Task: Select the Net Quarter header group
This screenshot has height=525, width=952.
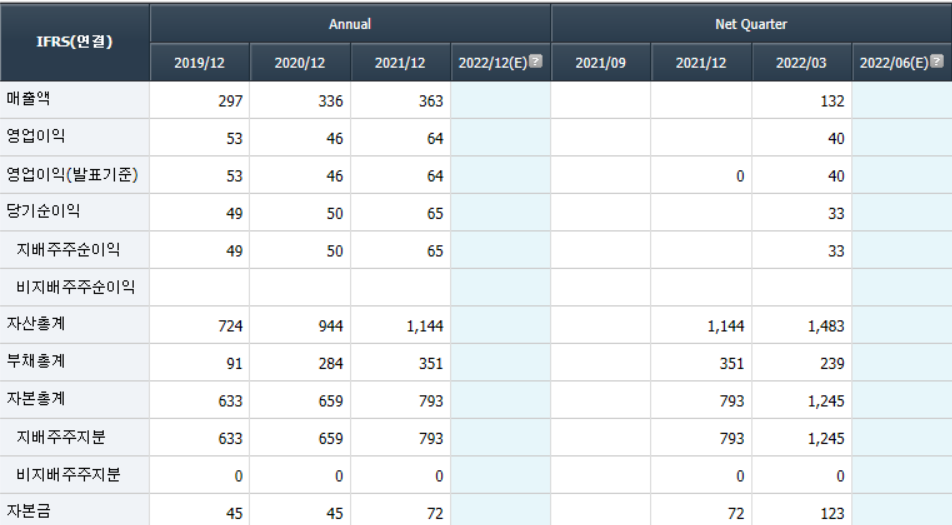Action: pyautogui.click(x=751, y=24)
